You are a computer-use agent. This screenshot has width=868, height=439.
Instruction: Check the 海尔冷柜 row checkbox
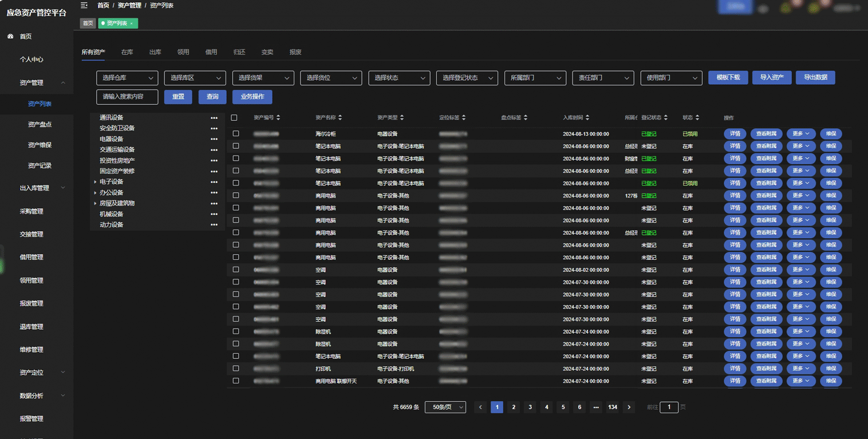(x=235, y=133)
